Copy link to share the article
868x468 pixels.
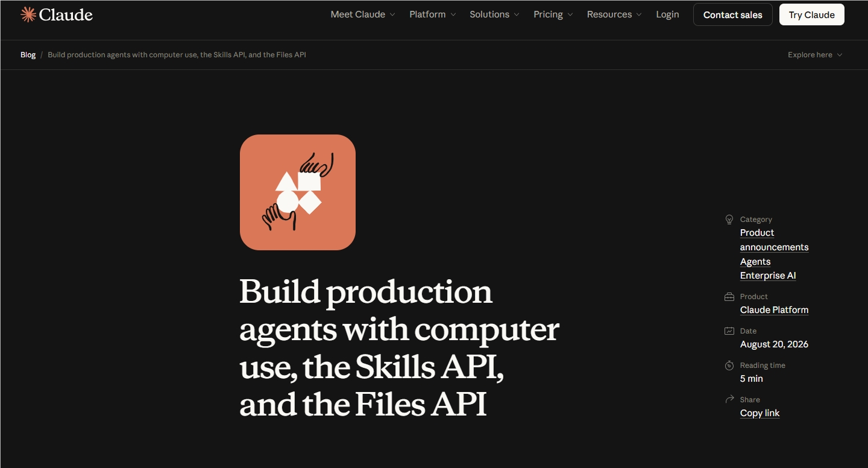(x=759, y=413)
